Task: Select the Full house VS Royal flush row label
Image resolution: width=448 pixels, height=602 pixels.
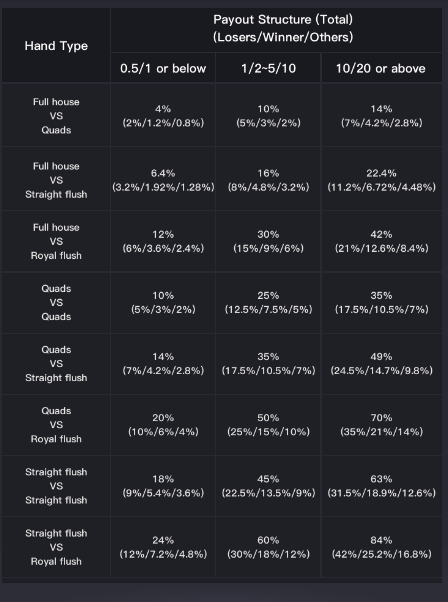Action: 56,241
